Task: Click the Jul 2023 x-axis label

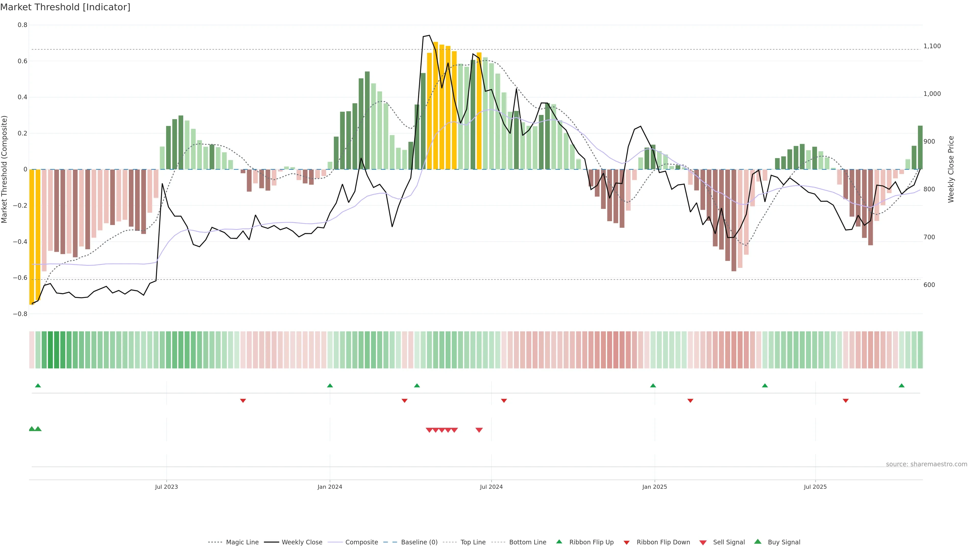Action: (x=166, y=487)
